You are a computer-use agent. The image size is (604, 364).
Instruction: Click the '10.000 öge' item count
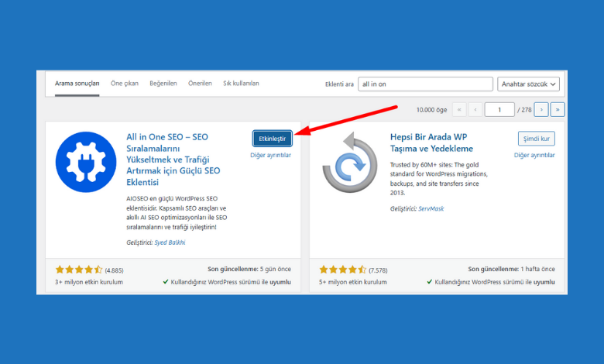[x=431, y=110]
